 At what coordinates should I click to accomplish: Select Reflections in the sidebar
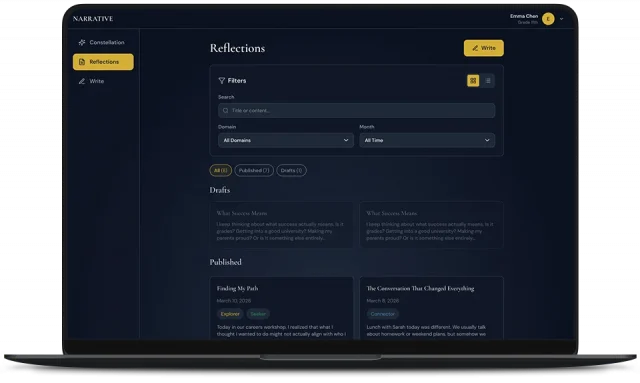click(x=103, y=62)
